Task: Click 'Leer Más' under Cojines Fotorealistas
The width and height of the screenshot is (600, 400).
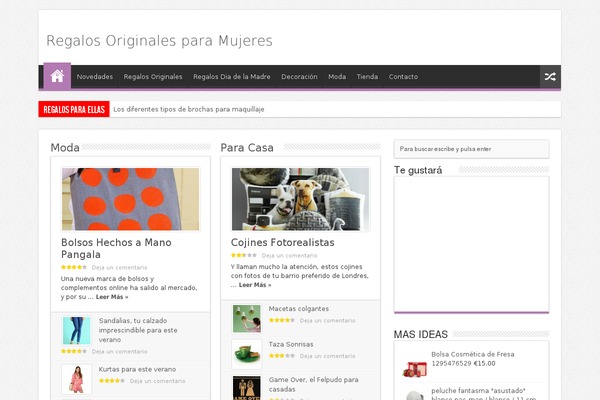Action: click(255, 285)
